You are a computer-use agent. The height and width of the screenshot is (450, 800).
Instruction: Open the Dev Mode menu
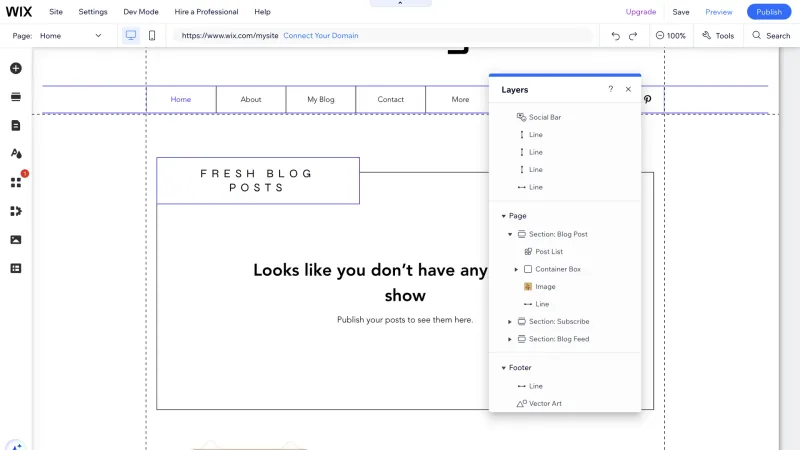(141, 12)
